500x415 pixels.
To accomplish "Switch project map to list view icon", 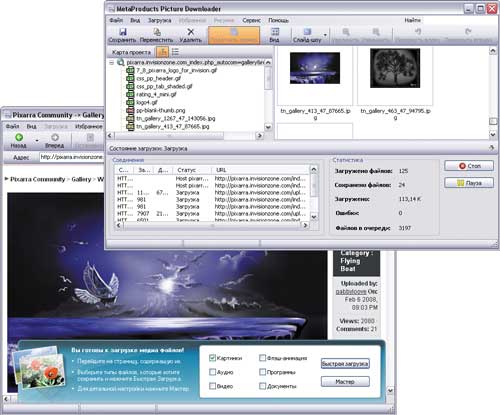I will 175,52.
